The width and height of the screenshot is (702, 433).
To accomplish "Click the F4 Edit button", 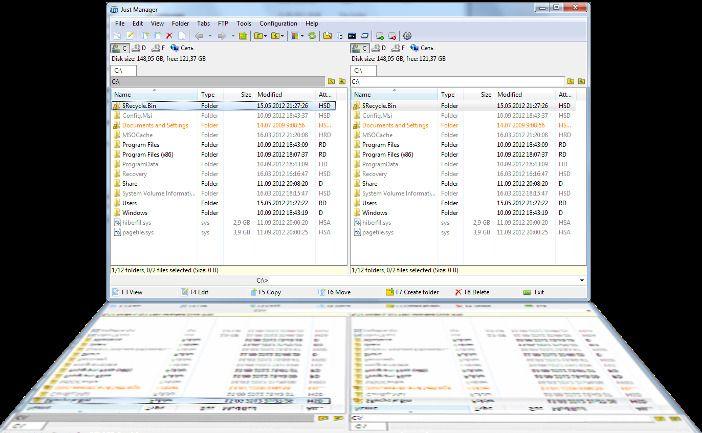I will 195,292.
